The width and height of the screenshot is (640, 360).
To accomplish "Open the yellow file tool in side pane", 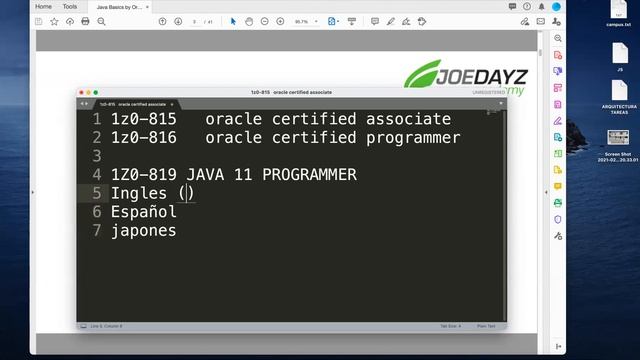I will click(x=558, y=170).
